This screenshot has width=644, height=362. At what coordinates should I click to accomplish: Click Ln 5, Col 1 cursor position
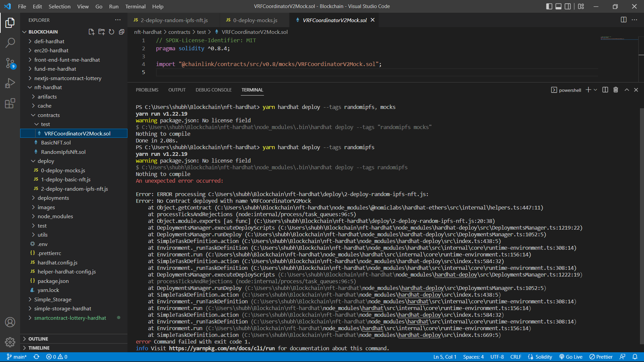[x=445, y=357]
